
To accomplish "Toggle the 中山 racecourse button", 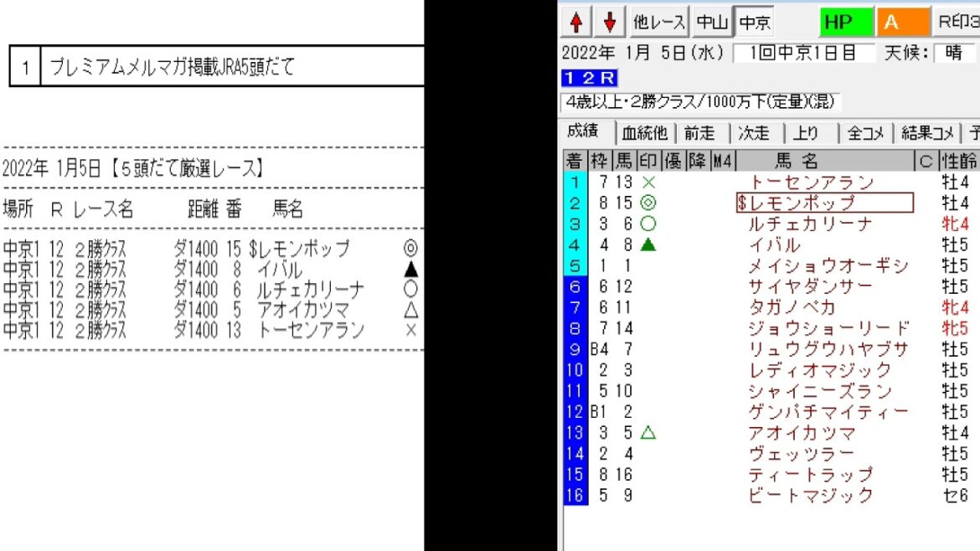I will [x=711, y=23].
